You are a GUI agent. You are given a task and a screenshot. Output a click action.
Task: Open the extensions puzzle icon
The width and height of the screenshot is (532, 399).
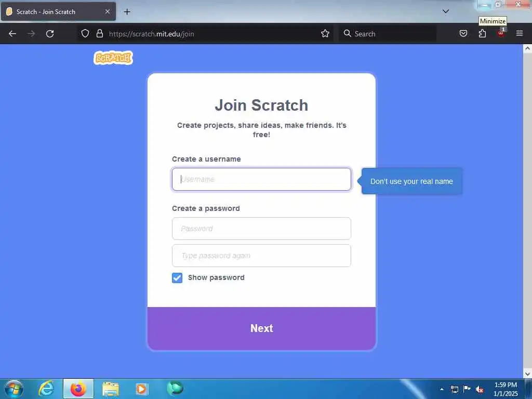click(x=482, y=34)
